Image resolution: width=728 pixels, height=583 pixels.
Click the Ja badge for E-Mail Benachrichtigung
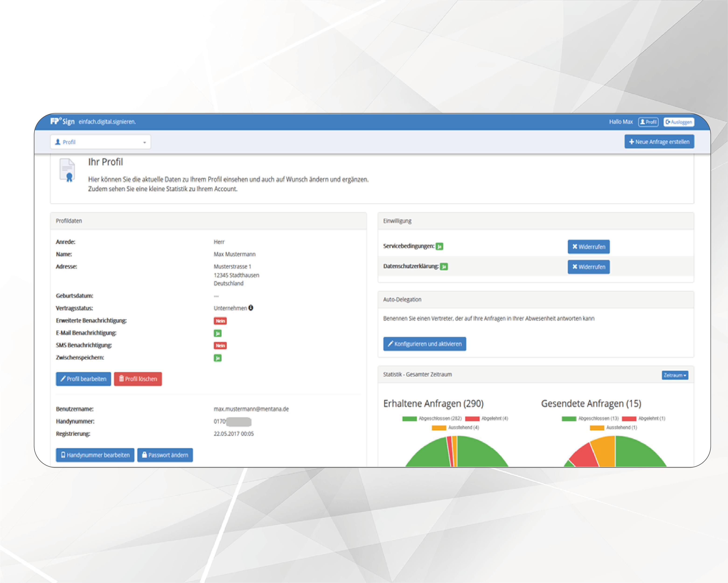click(217, 333)
